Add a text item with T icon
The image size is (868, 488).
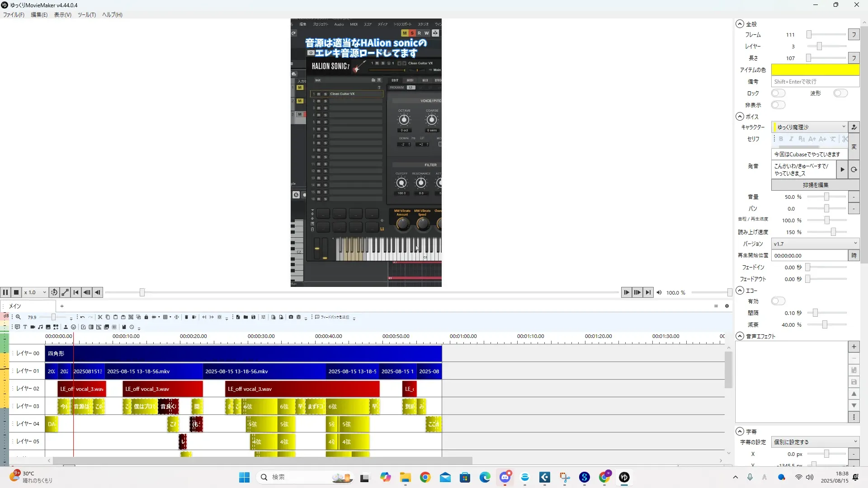(25, 327)
